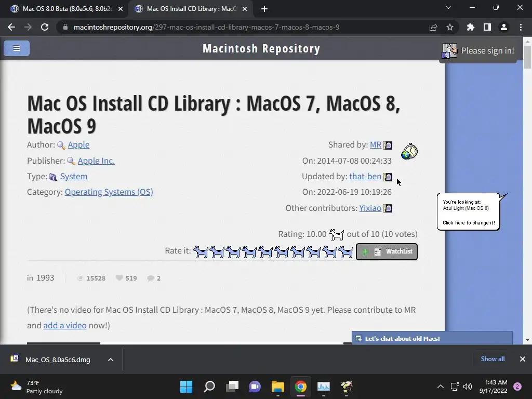This screenshot has height=399, width=532.
Task: Open Chrome extensions puzzle icon
Action: pyautogui.click(x=470, y=27)
